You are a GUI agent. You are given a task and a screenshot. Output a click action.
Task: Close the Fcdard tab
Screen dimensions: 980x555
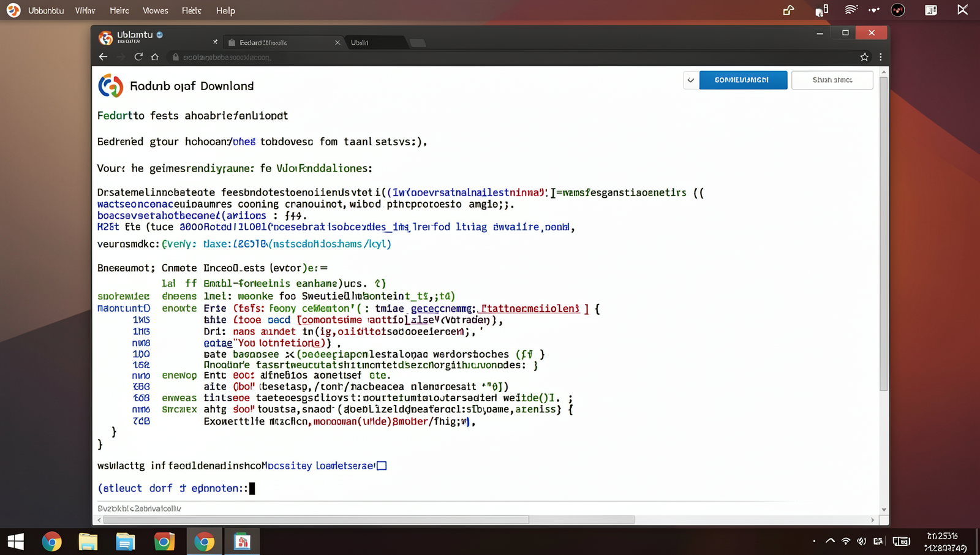pos(337,42)
